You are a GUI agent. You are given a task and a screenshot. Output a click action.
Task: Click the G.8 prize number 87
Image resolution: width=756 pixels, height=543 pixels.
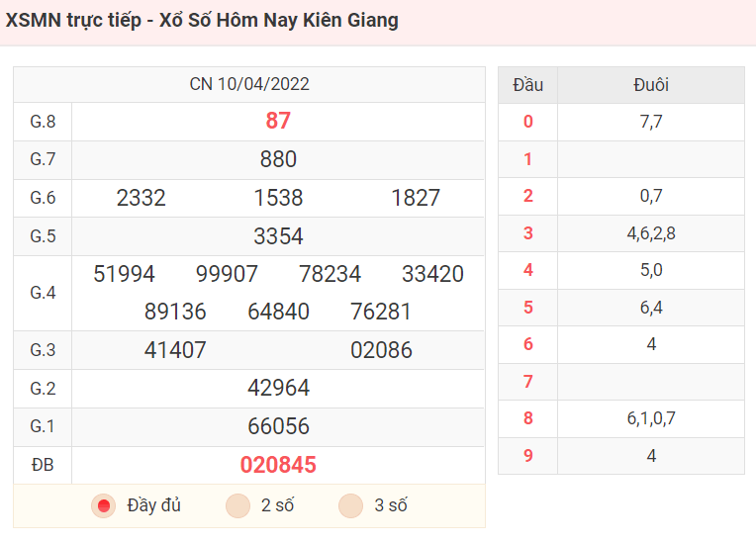(x=278, y=121)
